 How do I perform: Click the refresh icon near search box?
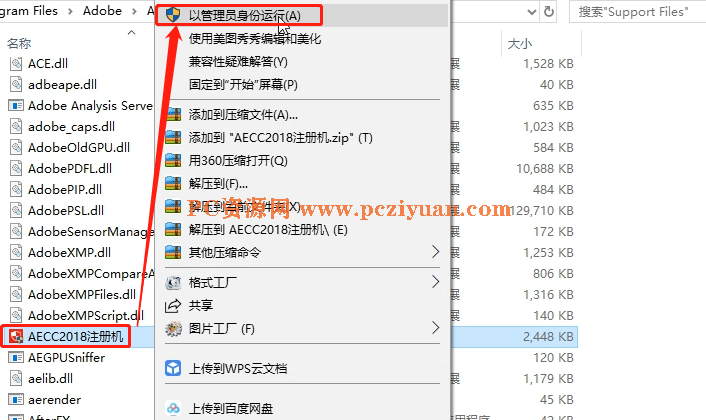[x=549, y=11]
